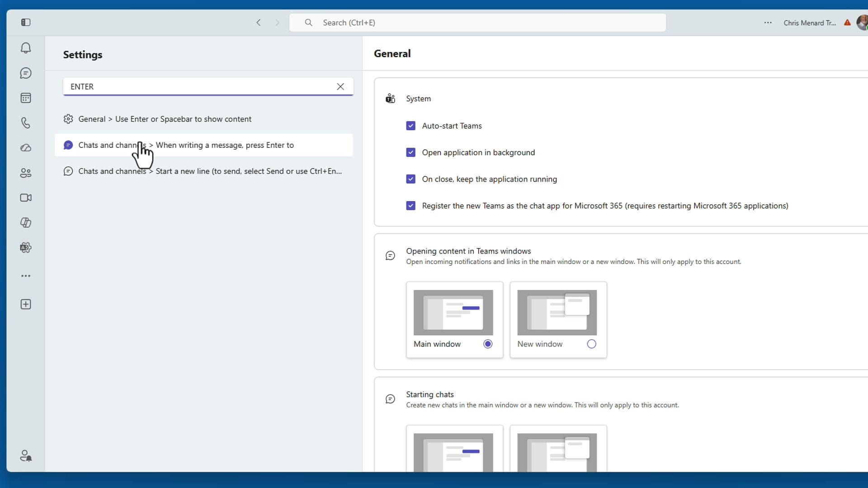Select New window for opening content
The height and width of the screenshot is (488, 868).
[x=591, y=344]
